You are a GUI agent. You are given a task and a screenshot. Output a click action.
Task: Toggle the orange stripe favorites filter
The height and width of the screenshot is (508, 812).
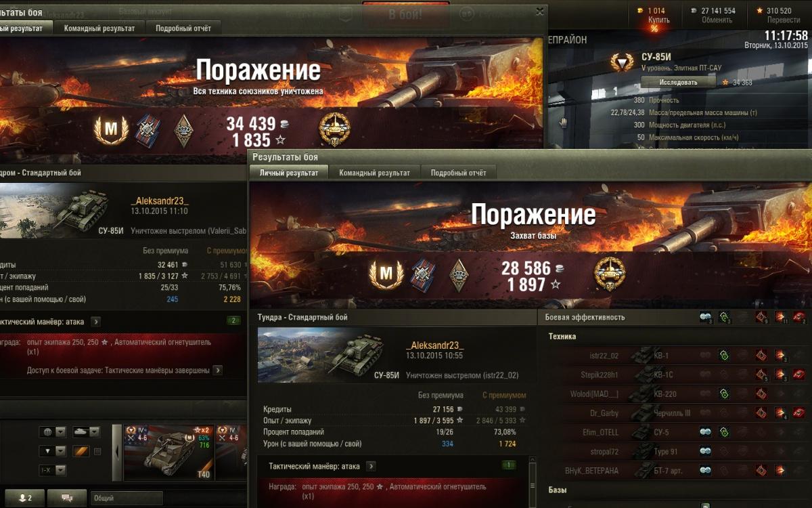81,451
